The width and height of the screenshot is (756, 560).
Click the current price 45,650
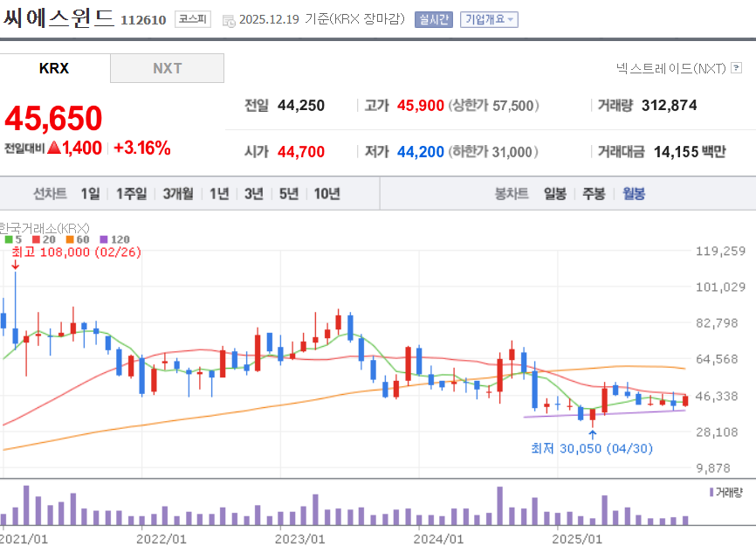(x=53, y=118)
